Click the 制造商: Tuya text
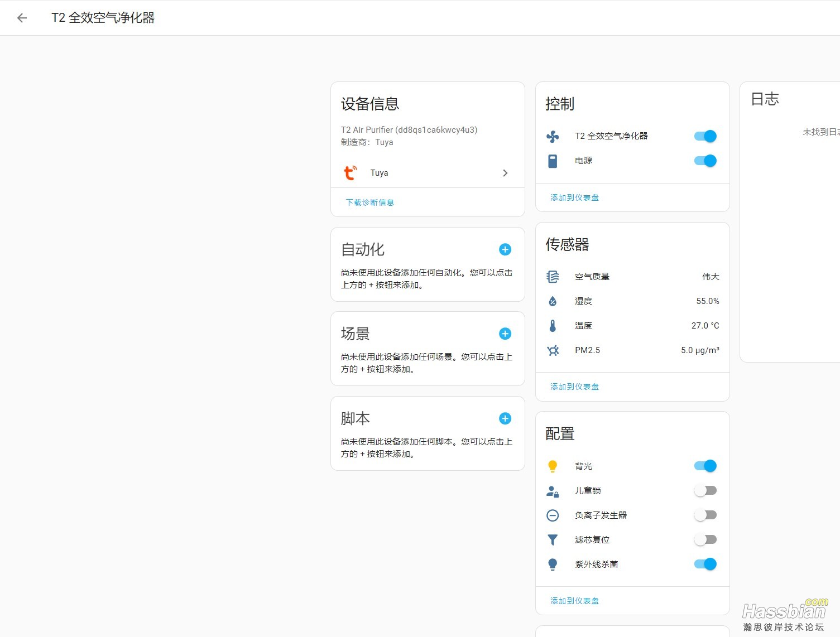 point(367,142)
